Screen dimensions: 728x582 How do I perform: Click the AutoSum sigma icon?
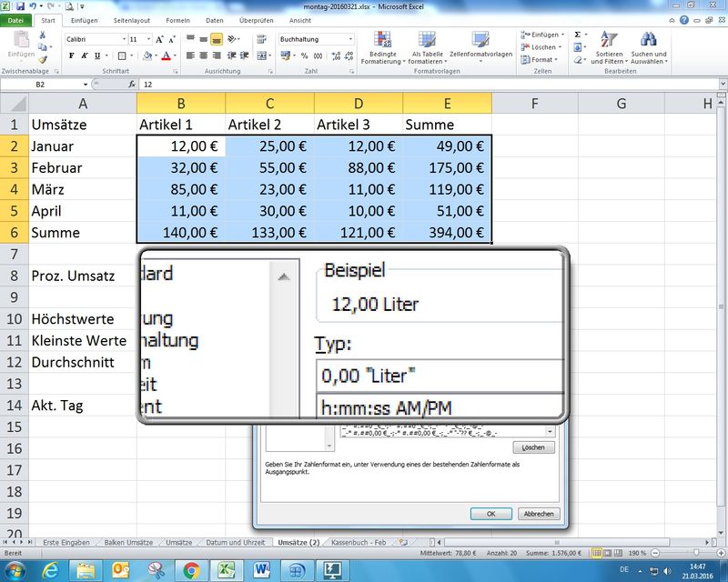pyautogui.click(x=578, y=35)
